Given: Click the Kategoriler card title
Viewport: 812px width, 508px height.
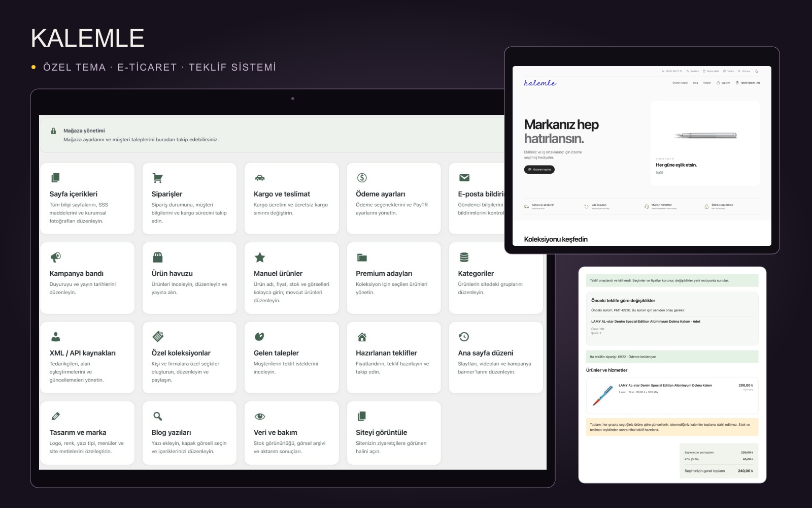Looking at the screenshot, I should pyautogui.click(x=476, y=273).
